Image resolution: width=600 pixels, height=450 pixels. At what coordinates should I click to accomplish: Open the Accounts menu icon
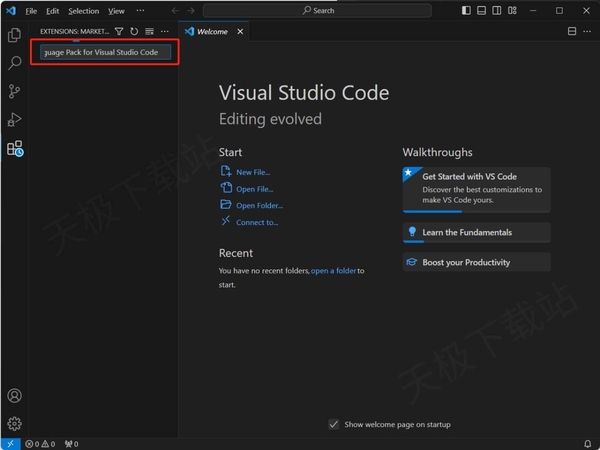click(14, 396)
